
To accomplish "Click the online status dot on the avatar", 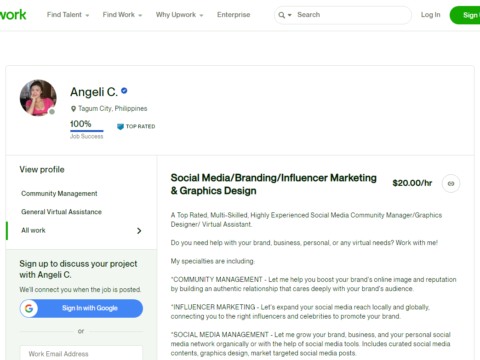I will pos(52,112).
